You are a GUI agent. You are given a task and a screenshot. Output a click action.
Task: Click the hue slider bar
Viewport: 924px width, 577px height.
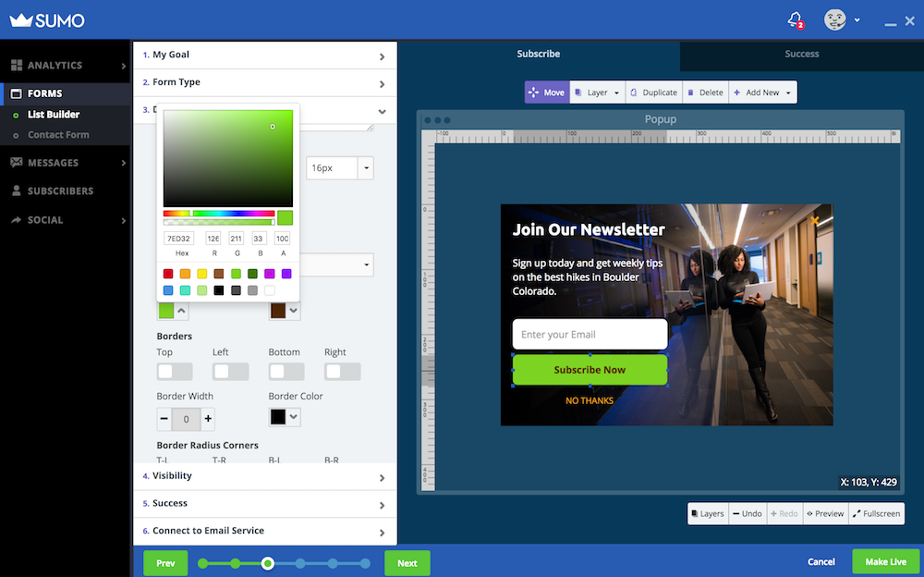coord(219,214)
